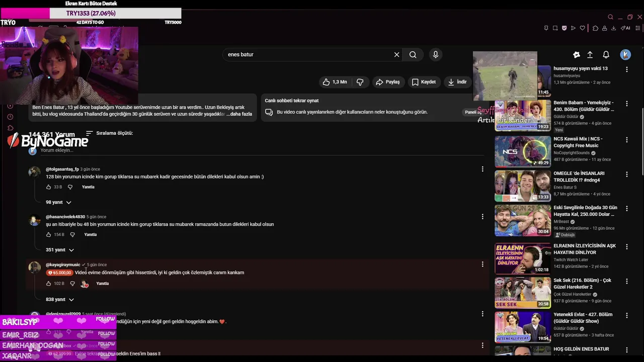The height and width of the screenshot is (362, 644).
Task: Open menu for 'ELRAENN İZLEYİCİSİNİN AŞK' video
Action: point(627,247)
